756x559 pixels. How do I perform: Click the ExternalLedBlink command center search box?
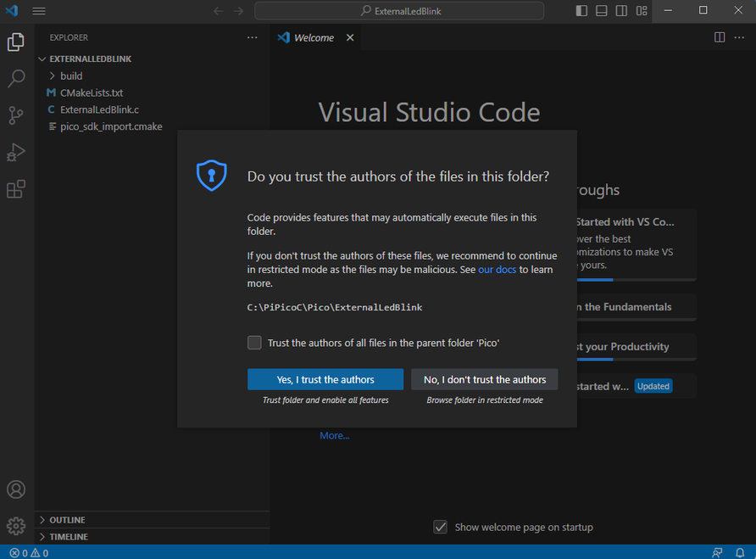point(399,11)
